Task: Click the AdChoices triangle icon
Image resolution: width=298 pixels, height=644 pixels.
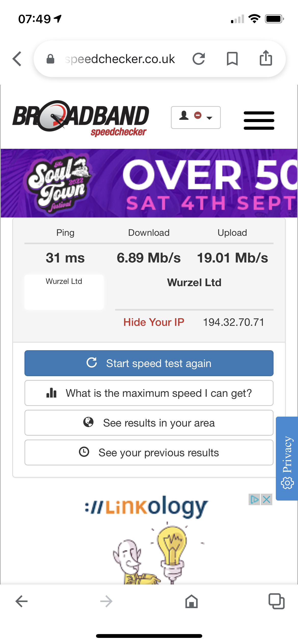Action: point(254,500)
